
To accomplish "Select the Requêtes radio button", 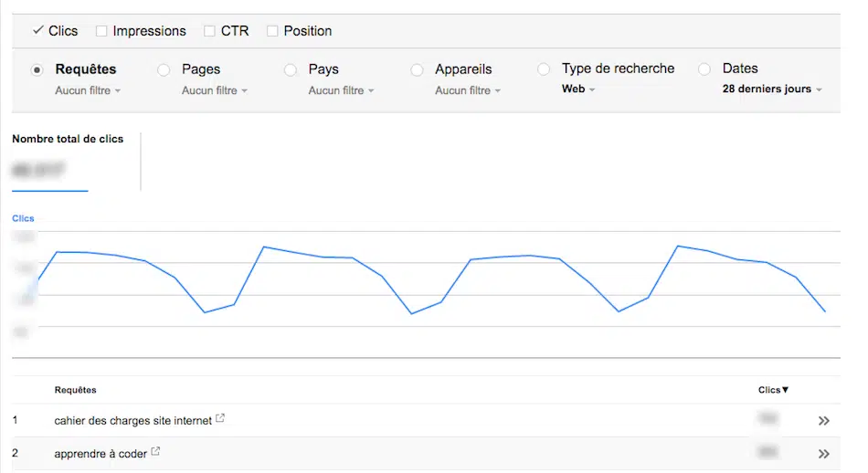I will [x=37, y=69].
